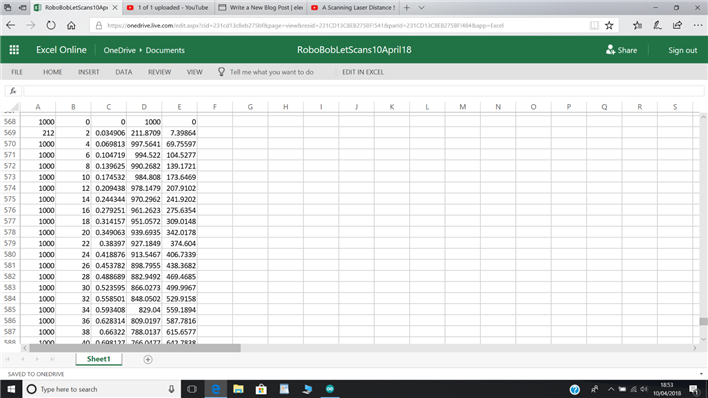Close the RoboBobLetScans tab
708x398 pixels.
[115, 8]
